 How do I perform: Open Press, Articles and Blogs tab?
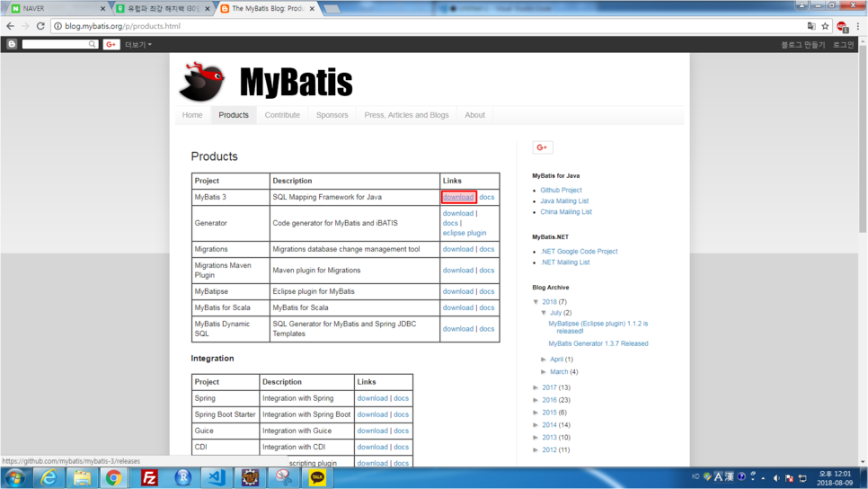tap(406, 115)
